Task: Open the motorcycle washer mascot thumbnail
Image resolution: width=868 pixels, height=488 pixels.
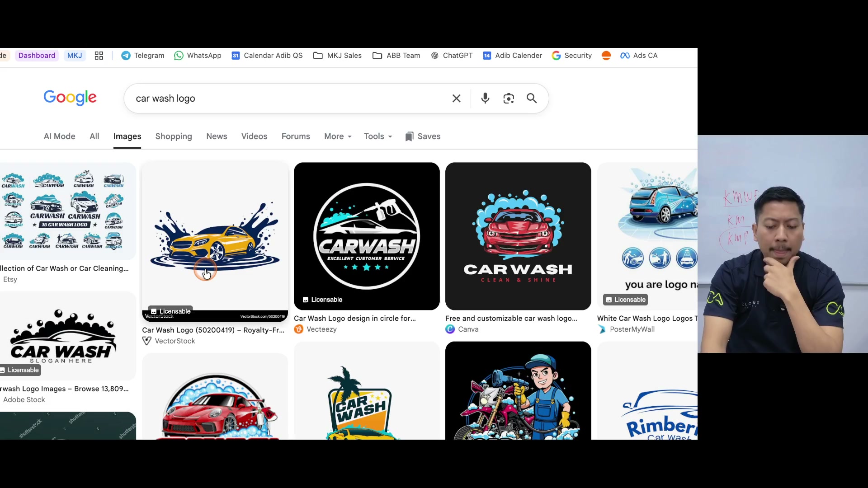Action: (518, 390)
